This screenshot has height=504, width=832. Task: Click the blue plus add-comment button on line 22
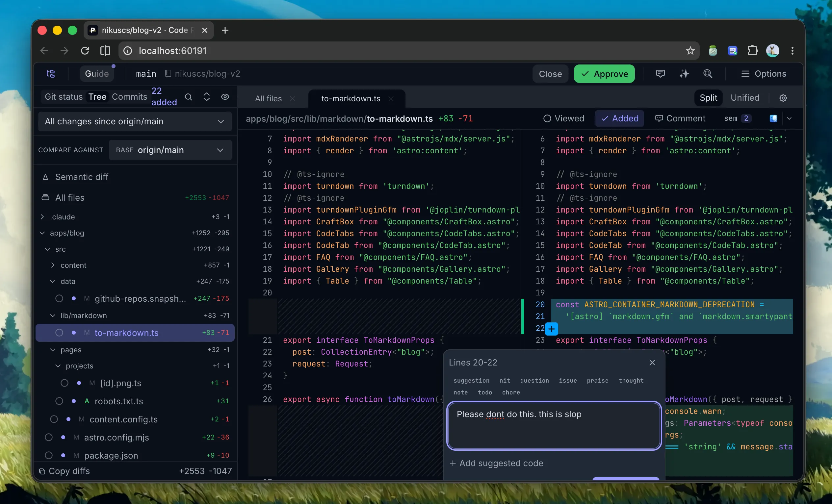coord(551,328)
